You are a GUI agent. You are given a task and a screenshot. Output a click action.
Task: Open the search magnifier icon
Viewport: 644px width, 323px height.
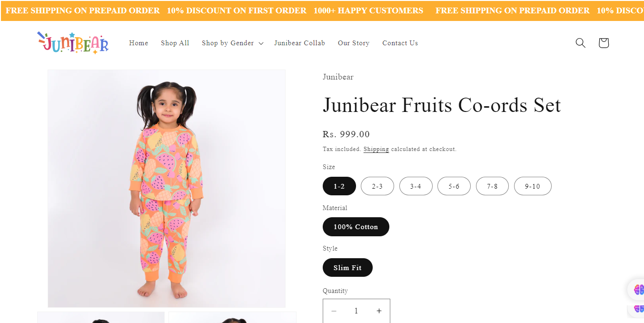point(580,43)
